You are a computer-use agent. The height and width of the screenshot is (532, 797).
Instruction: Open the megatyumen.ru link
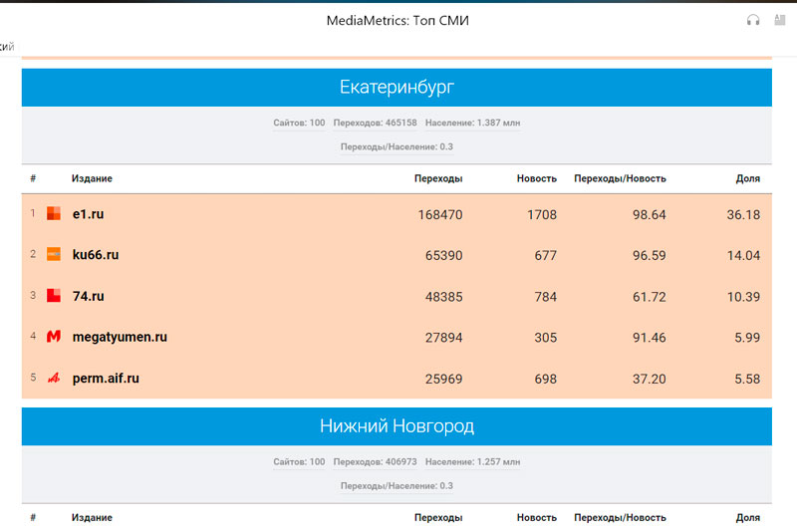point(120,337)
